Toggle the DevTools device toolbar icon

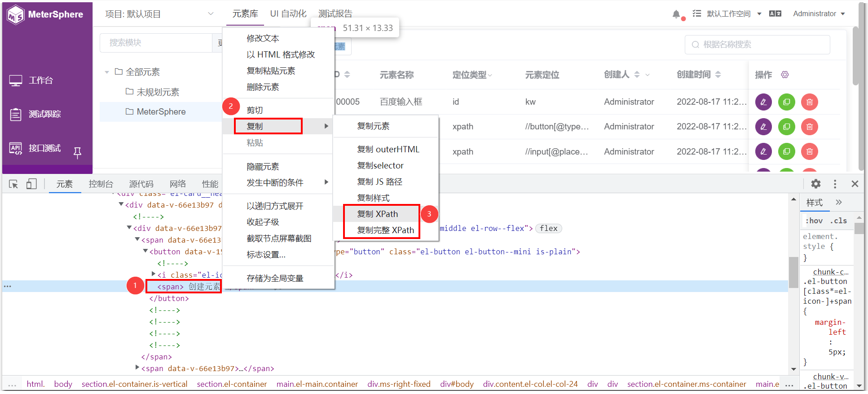tap(31, 184)
